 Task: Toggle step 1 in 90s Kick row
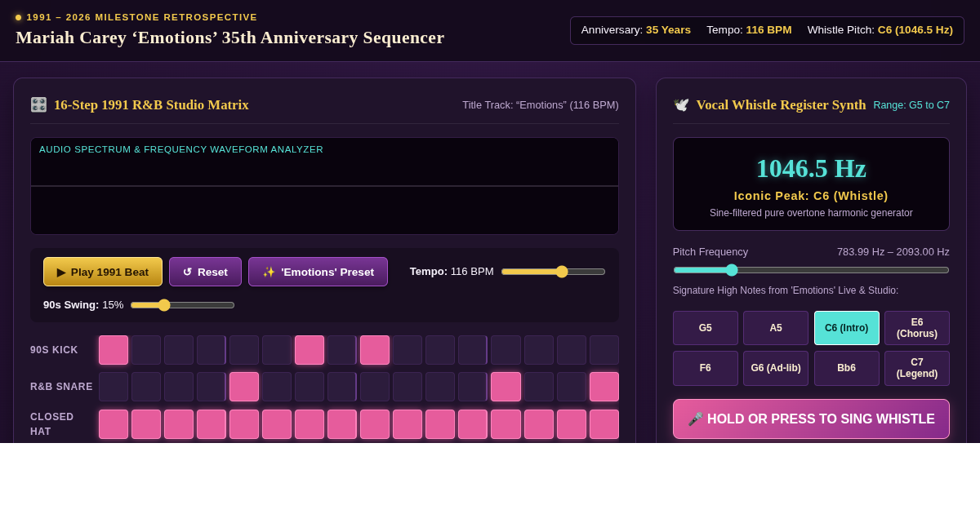[x=114, y=350]
